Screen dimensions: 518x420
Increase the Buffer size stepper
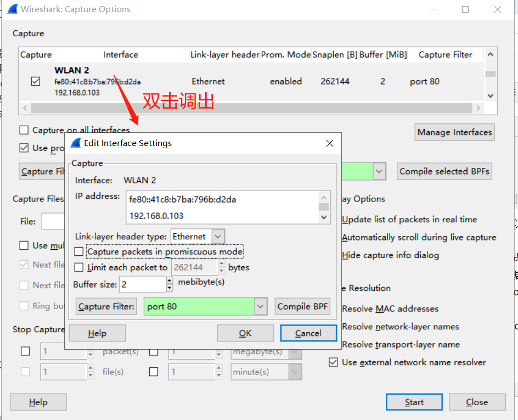coord(170,280)
